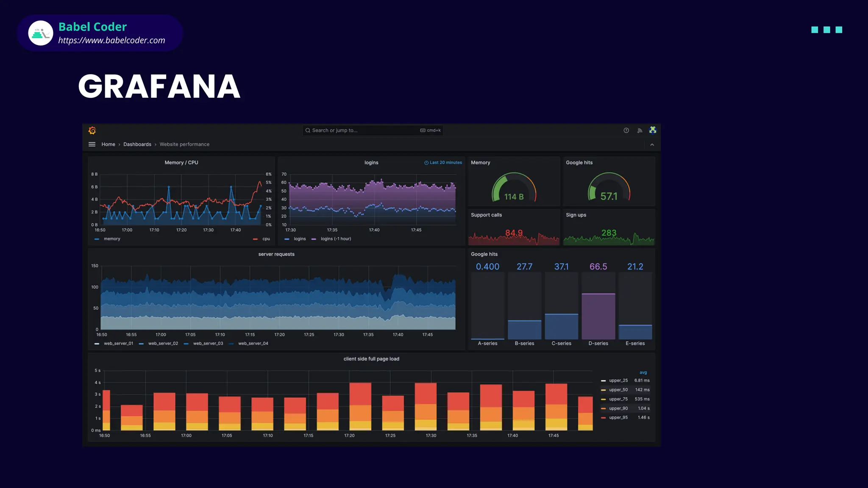Image resolution: width=868 pixels, height=488 pixels.
Task: Click the Babel Coder logo avatar
Action: 41,33
